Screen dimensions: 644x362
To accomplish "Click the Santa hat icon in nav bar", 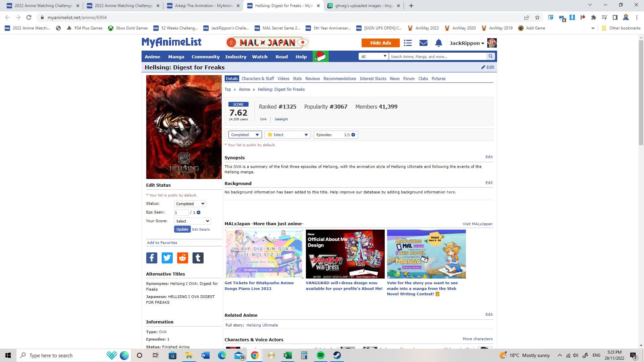I will (320, 56).
